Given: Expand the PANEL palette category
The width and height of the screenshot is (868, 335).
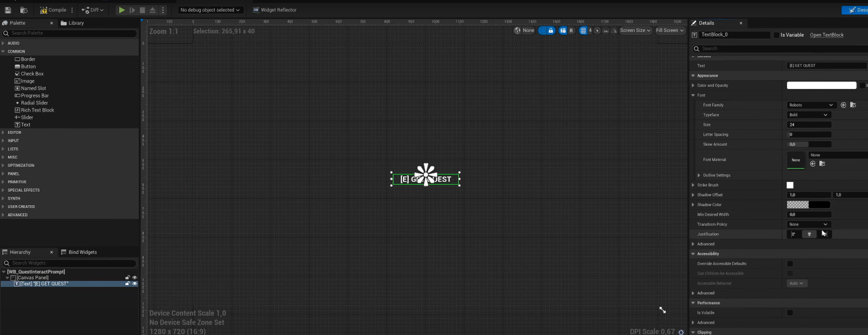Looking at the screenshot, I should pyautogui.click(x=13, y=174).
